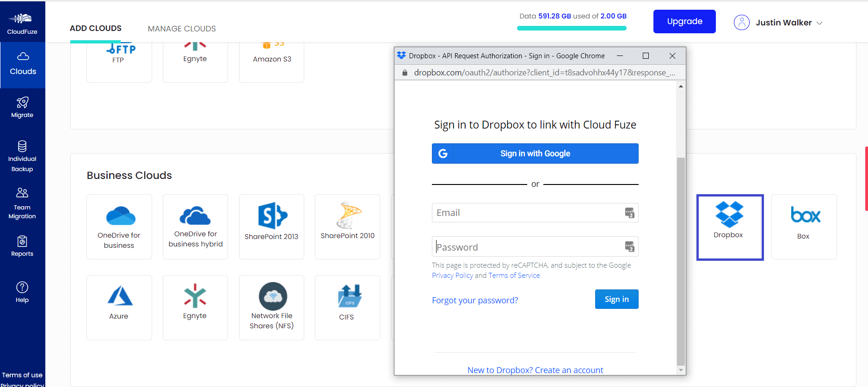
Task: Click the password manager icon in Email field
Action: click(629, 213)
